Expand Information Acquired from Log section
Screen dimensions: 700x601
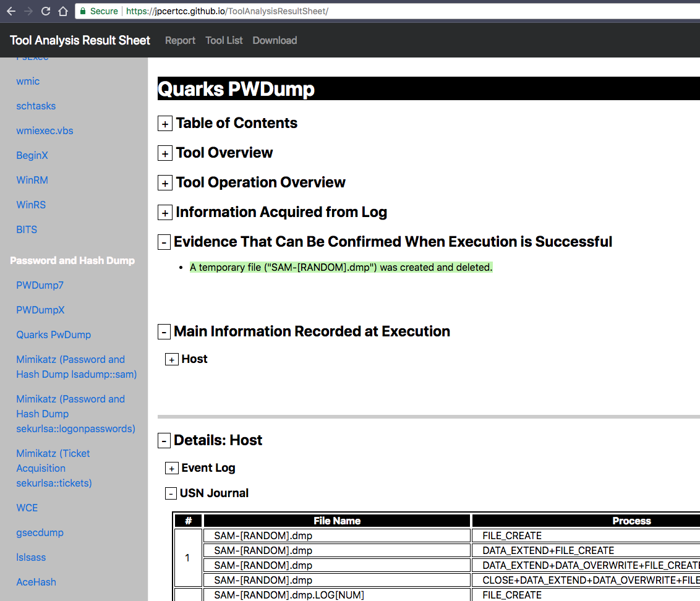(165, 213)
